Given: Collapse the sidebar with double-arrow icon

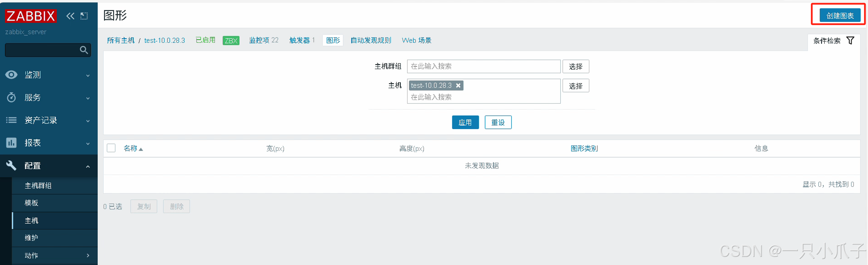Looking at the screenshot, I should click(70, 16).
